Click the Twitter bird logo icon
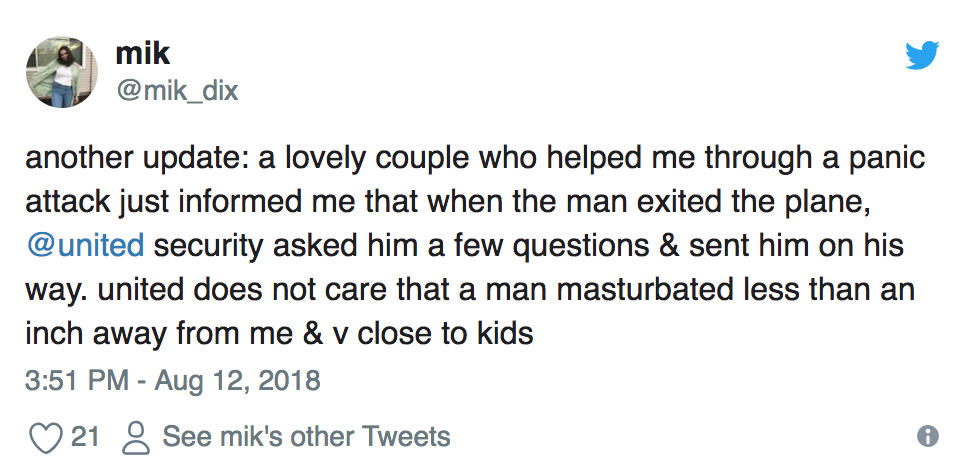The image size is (972, 470). tap(922, 55)
